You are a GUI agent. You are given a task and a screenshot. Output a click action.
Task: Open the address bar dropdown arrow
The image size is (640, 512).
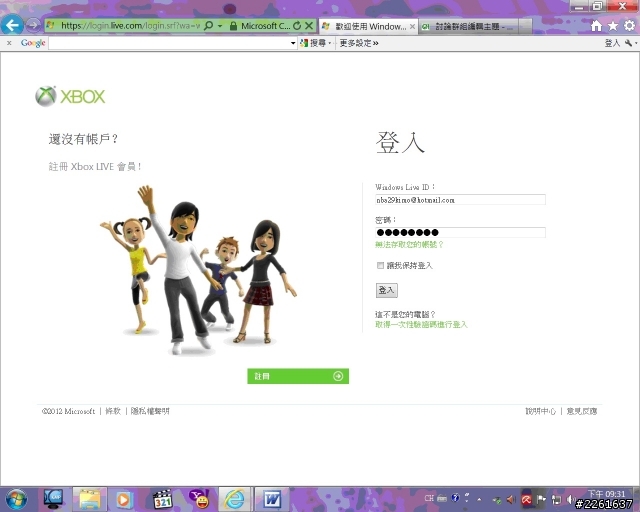220,26
